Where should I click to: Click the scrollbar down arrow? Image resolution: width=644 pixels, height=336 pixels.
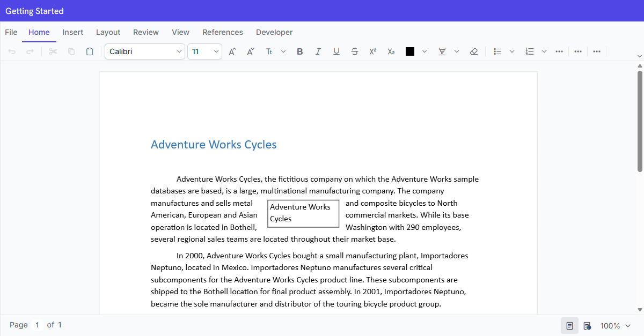(x=640, y=309)
